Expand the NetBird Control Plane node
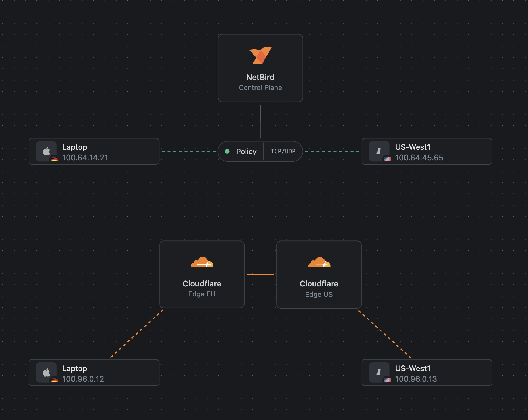Image resolution: width=528 pixels, height=420 pixels. click(x=260, y=68)
